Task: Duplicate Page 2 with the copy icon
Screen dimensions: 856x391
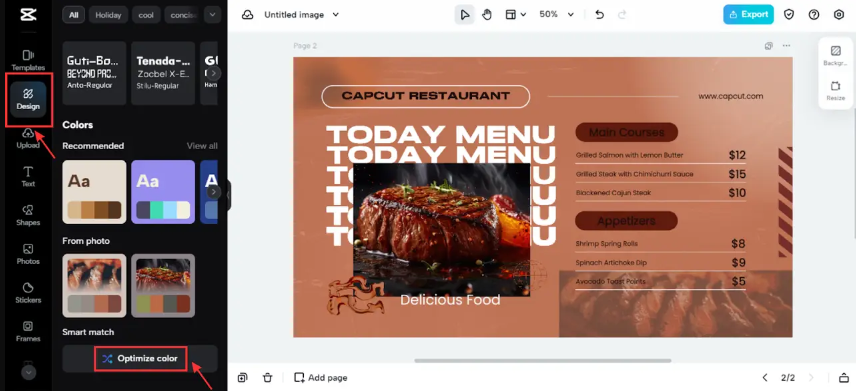Action: pyautogui.click(x=769, y=46)
